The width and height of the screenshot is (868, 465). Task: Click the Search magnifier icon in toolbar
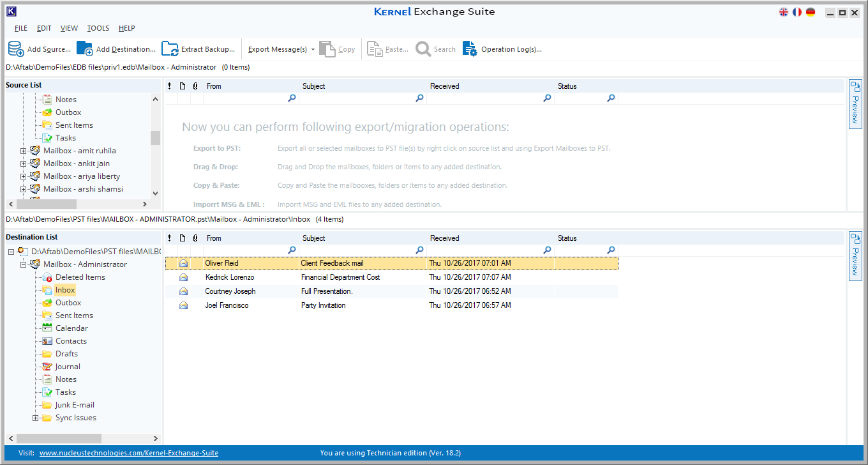click(423, 49)
